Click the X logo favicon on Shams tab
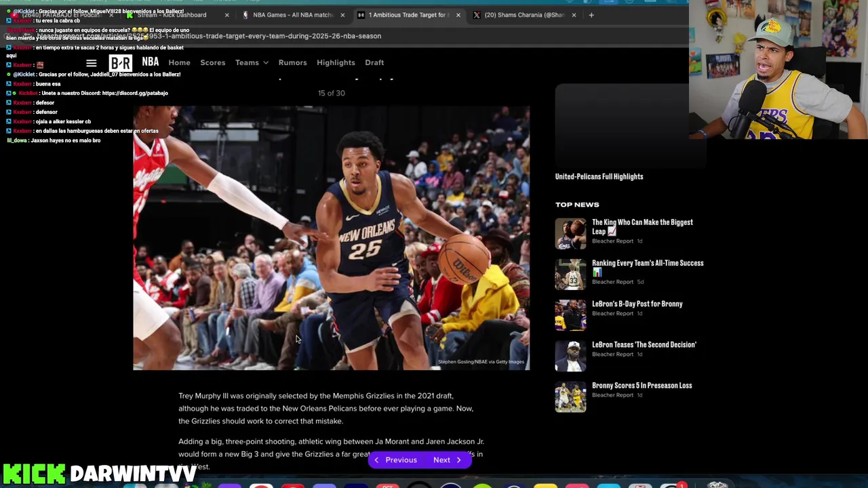This screenshot has height=488, width=868. 477,15
